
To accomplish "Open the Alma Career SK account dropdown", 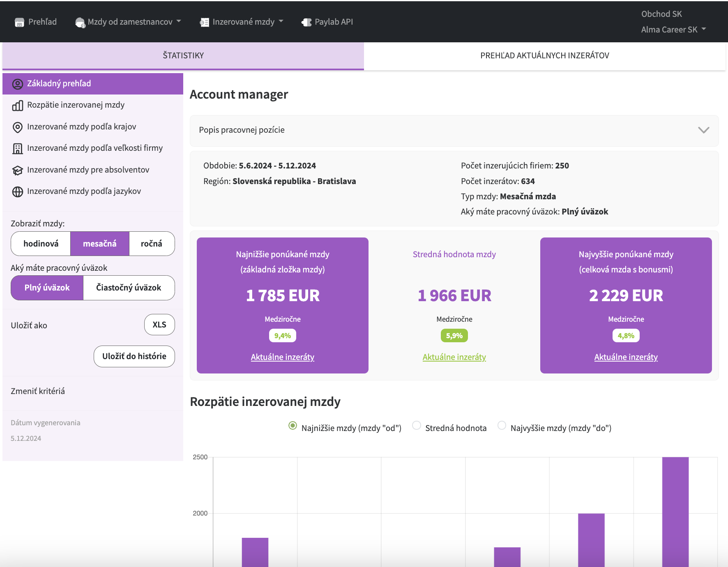I will (673, 30).
